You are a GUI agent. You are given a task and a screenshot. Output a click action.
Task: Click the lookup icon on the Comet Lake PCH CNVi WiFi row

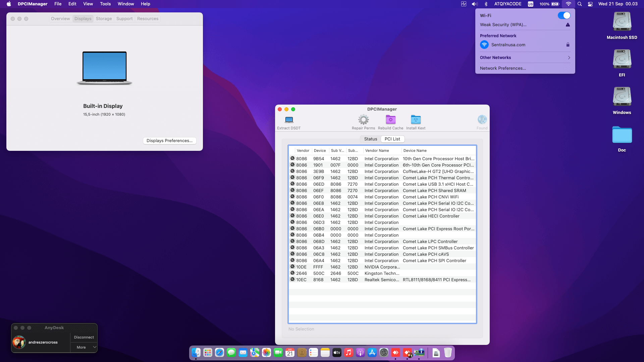coord(292,197)
